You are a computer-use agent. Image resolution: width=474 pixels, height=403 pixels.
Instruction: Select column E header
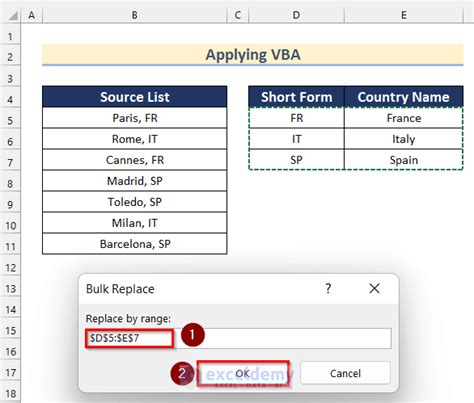click(404, 15)
